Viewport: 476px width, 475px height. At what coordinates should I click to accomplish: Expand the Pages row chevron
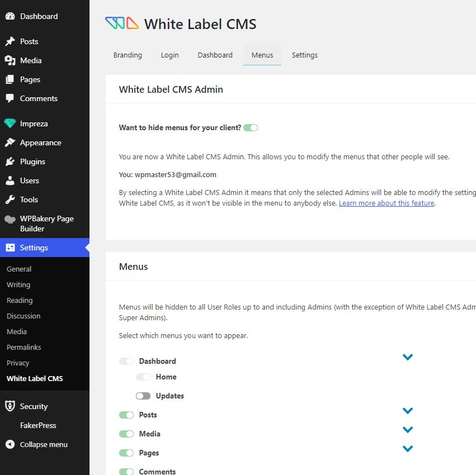click(x=408, y=449)
